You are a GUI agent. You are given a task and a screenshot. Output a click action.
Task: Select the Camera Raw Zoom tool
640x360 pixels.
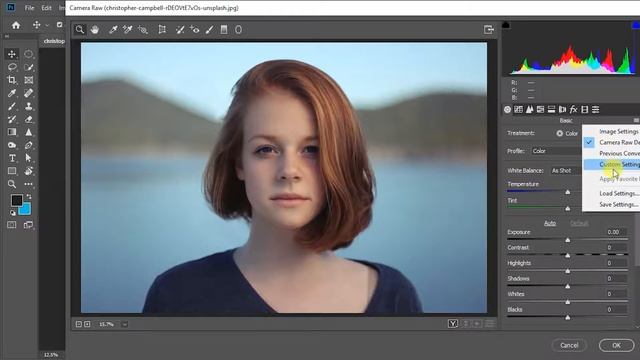80,29
